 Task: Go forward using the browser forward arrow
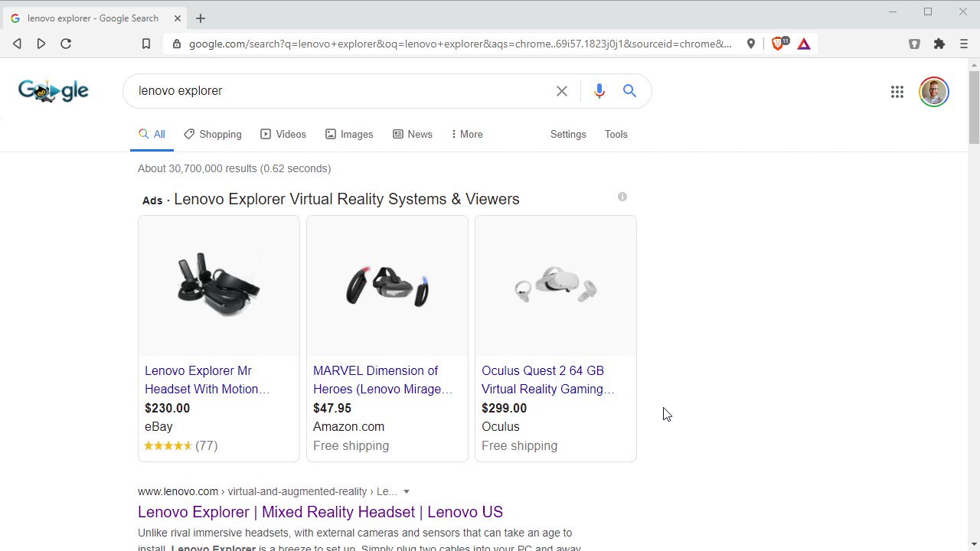[41, 44]
